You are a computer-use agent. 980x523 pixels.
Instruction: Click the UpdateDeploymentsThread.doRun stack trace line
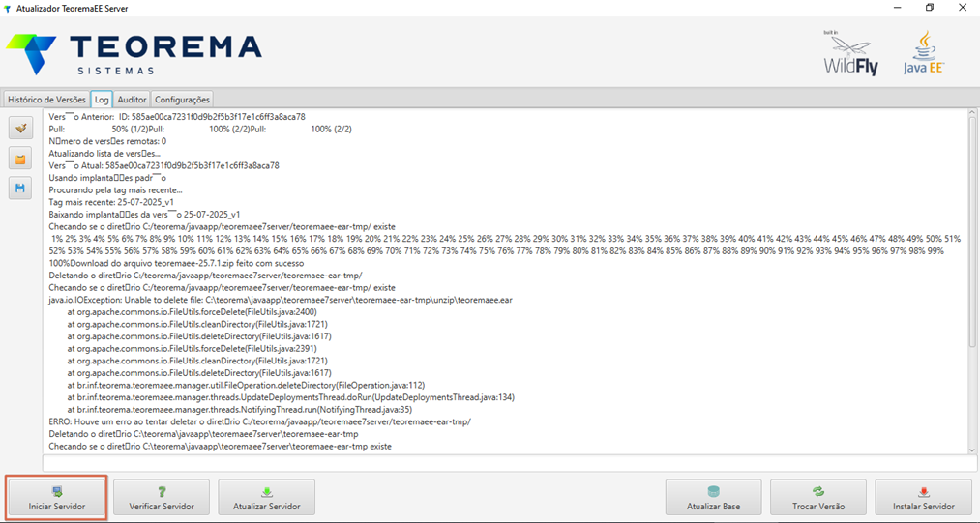point(290,397)
